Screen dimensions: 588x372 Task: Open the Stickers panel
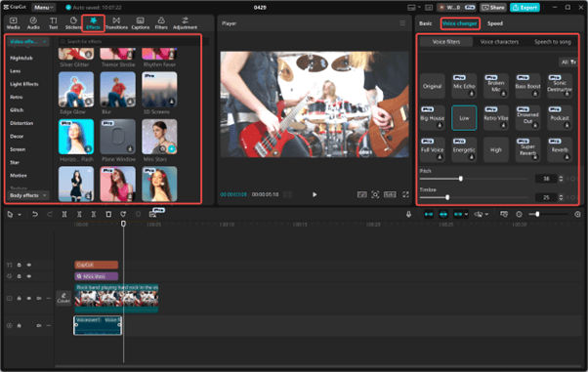73,23
